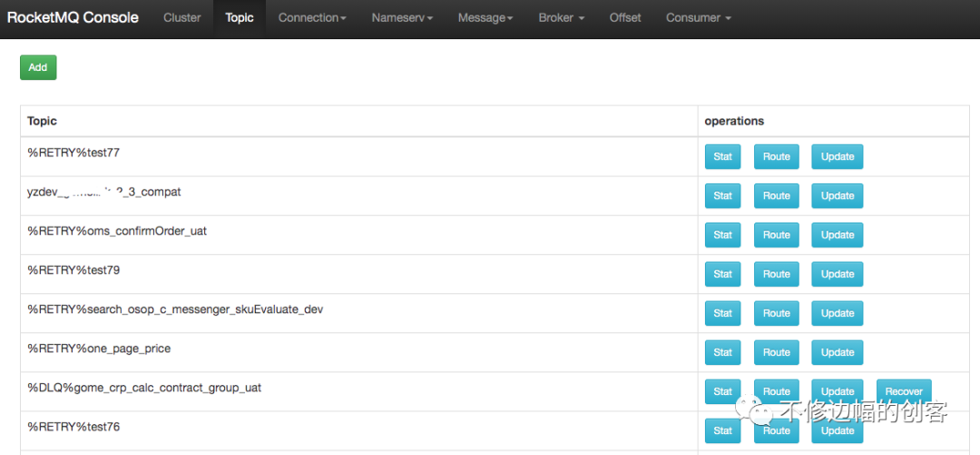Screen dimensions: 980x455
Task: Expand the Message dropdown menu
Action: [485, 18]
